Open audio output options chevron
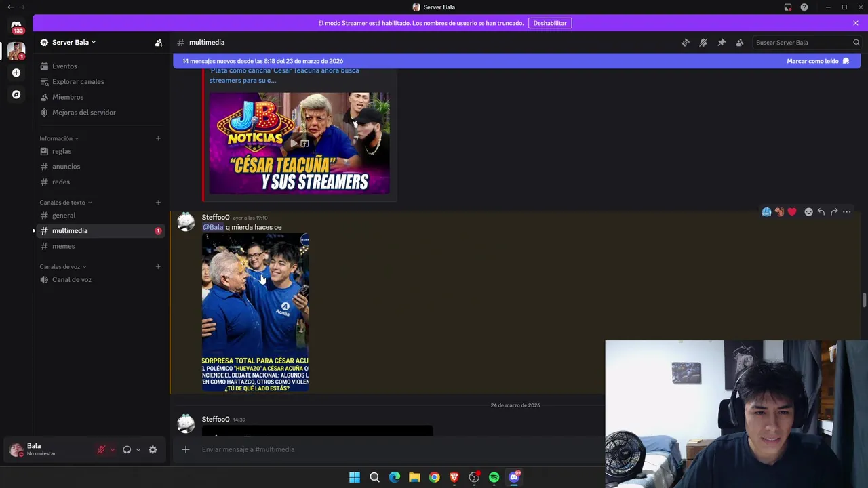The image size is (868, 488). point(138,449)
